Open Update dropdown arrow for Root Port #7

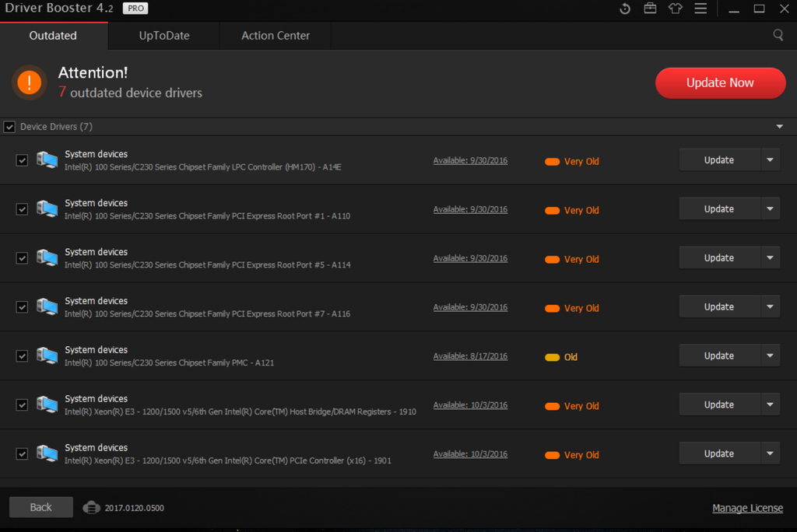click(770, 307)
